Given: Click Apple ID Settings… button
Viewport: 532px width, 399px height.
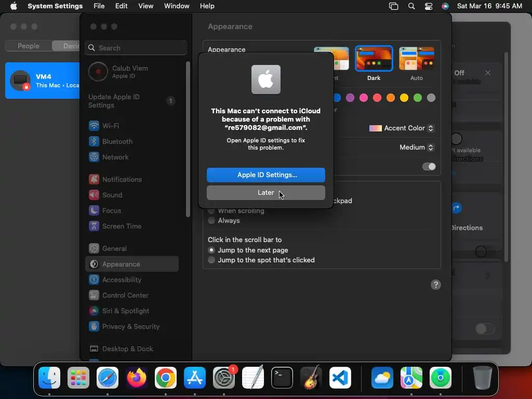Looking at the screenshot, I should tap(265, 175).
